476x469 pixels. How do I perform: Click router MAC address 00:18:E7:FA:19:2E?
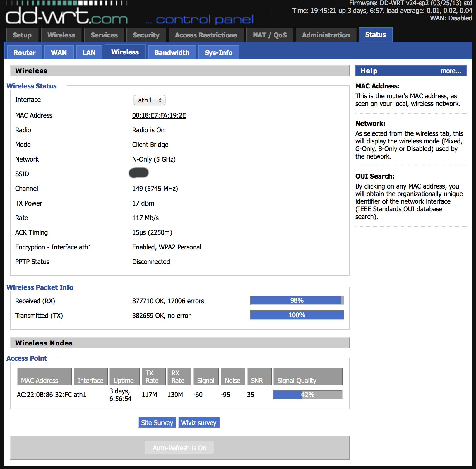159,115
